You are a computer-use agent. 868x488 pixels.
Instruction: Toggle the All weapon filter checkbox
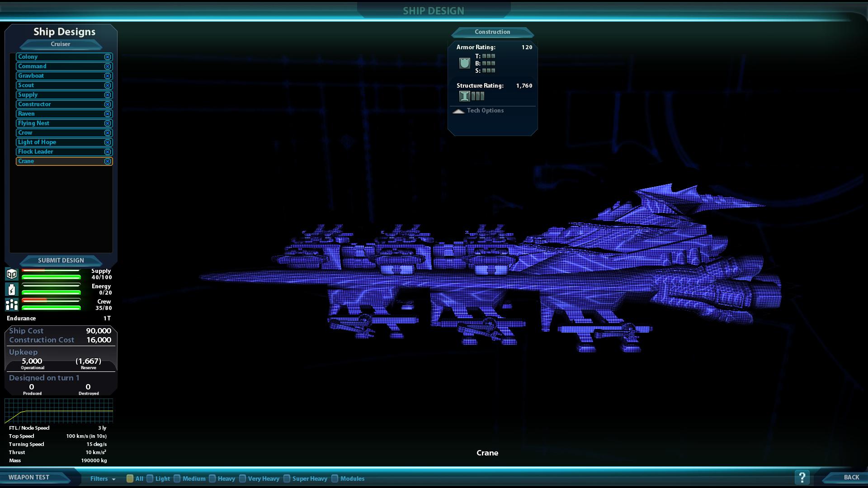(x=130, y=479)
